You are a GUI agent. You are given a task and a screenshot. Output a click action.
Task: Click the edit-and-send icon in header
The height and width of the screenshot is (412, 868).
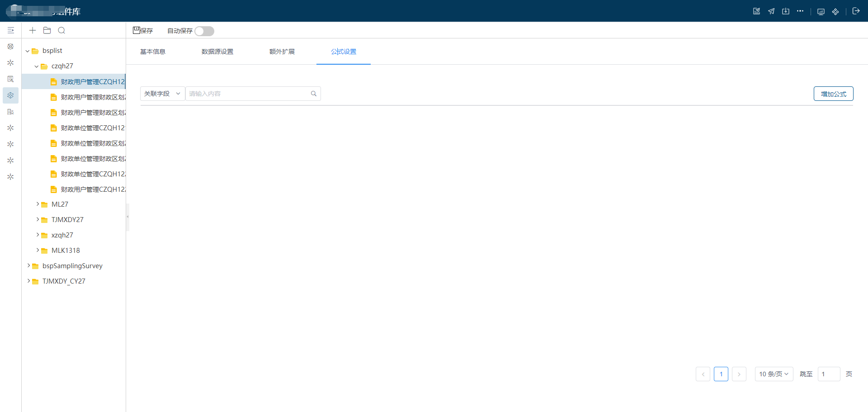pyautogui.click(x=756, y=11)
